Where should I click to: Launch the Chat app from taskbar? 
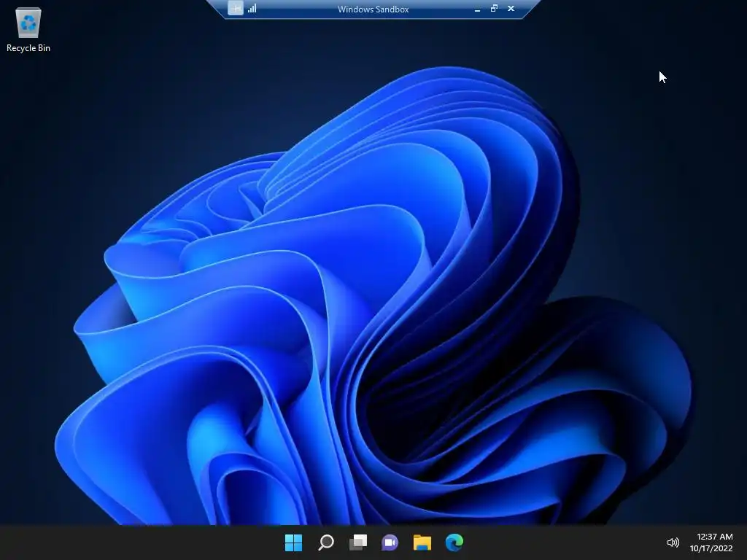click(390, 542)
